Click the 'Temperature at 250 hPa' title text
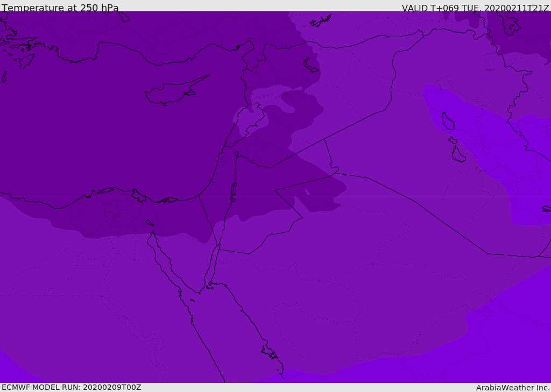 click(x=60, y=8)
